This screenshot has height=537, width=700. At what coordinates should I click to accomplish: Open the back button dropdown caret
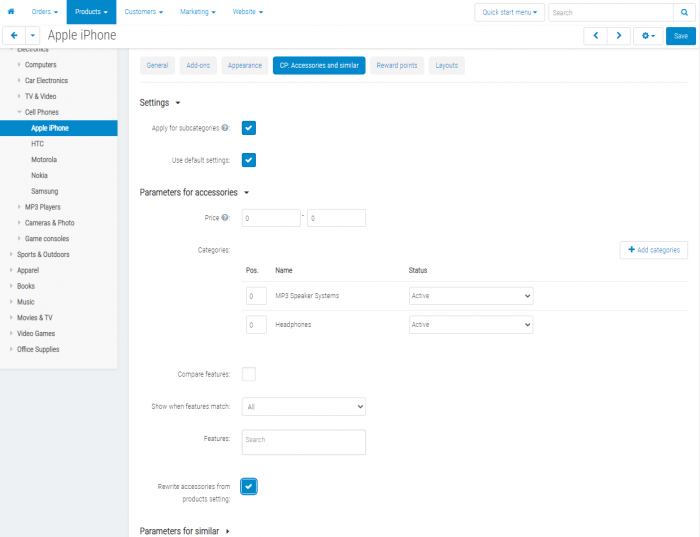[x=33, y=36]
